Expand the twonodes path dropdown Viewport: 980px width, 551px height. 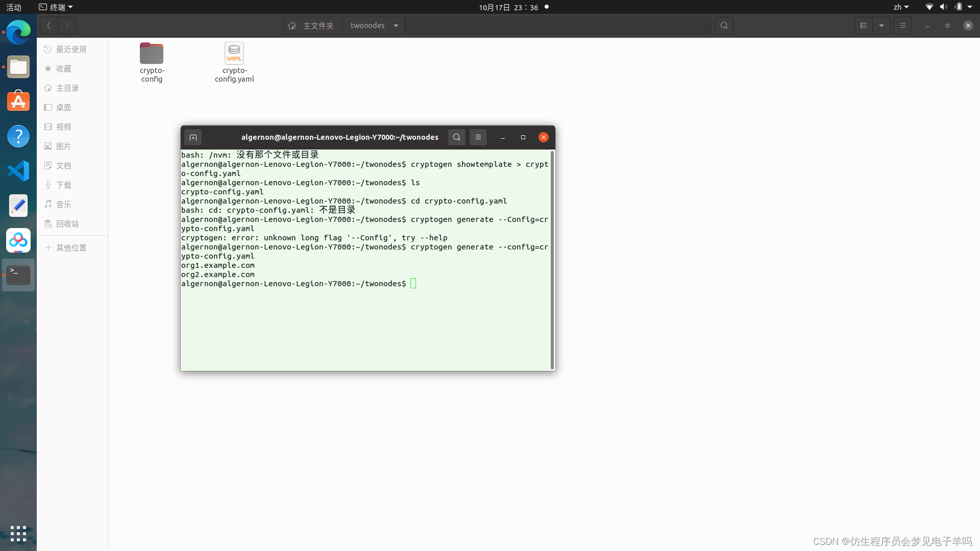click(396, 26)
